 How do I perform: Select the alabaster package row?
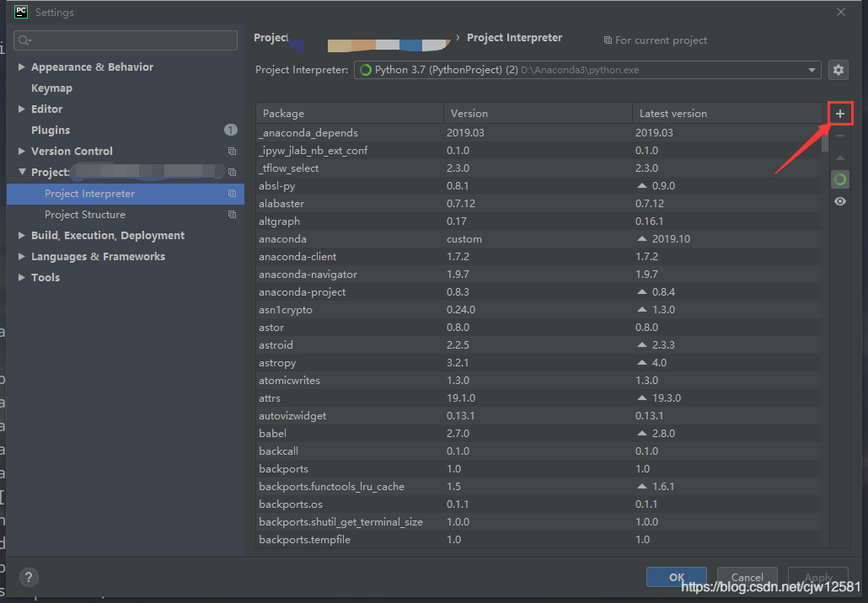coord(538,204)
